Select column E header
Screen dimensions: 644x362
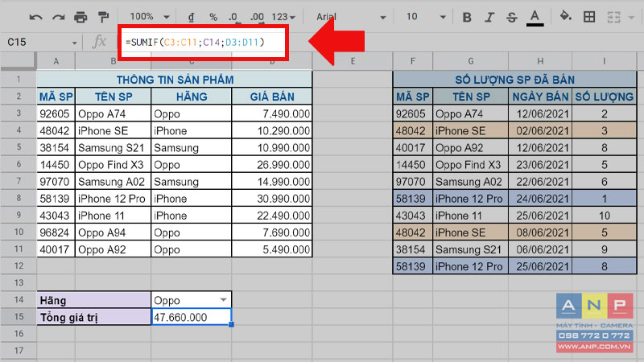pyautogui.click(x=353, y=61)
